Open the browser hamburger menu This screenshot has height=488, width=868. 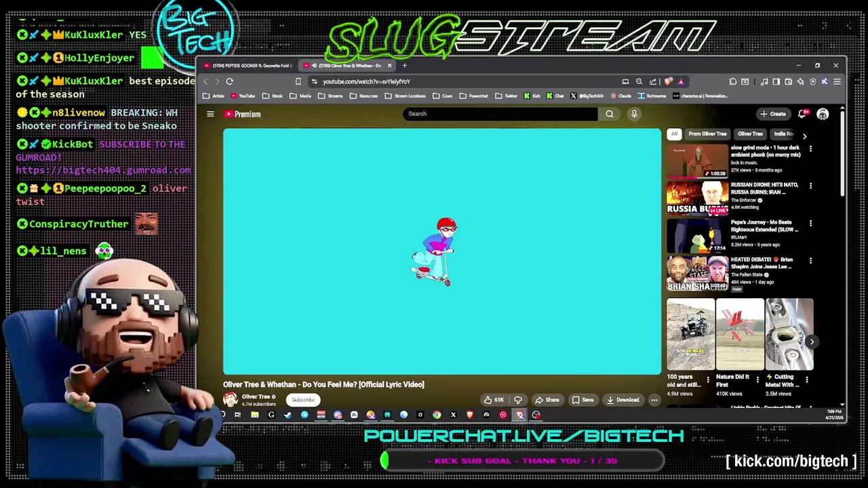(x=837, y=81)
